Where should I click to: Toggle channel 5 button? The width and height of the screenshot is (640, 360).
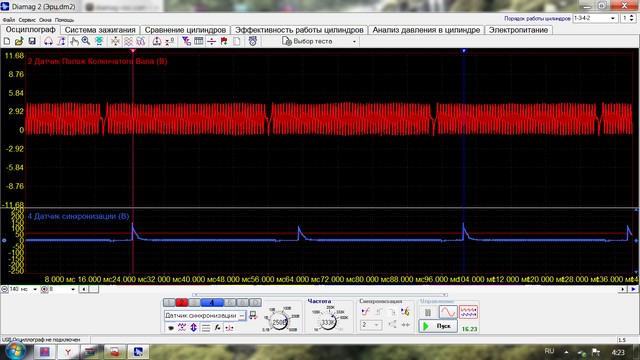(230, 302)
